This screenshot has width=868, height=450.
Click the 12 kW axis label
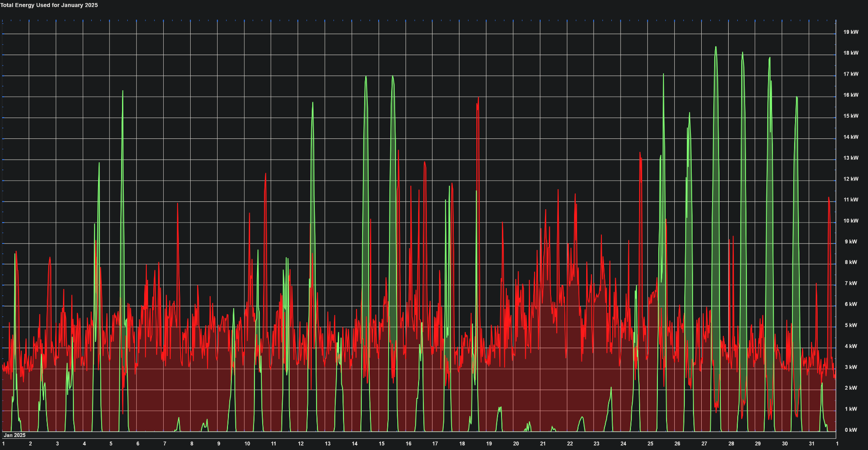[x=851, y=179]
